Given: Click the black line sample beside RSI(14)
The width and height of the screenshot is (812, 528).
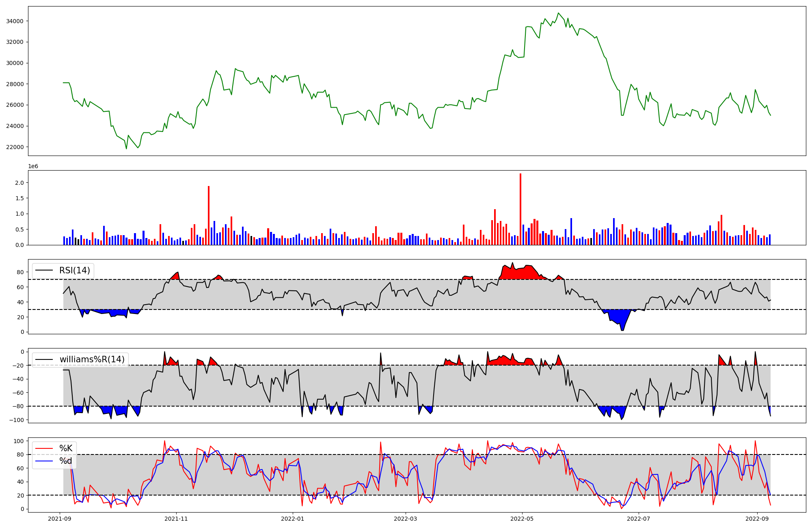Looking at the screenshot, I should coord(44,270).
